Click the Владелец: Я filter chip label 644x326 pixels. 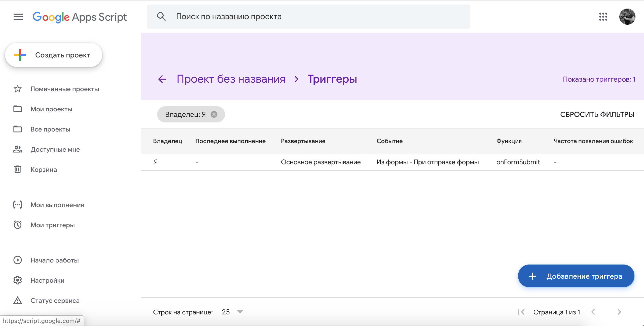[x=185, y=114]
